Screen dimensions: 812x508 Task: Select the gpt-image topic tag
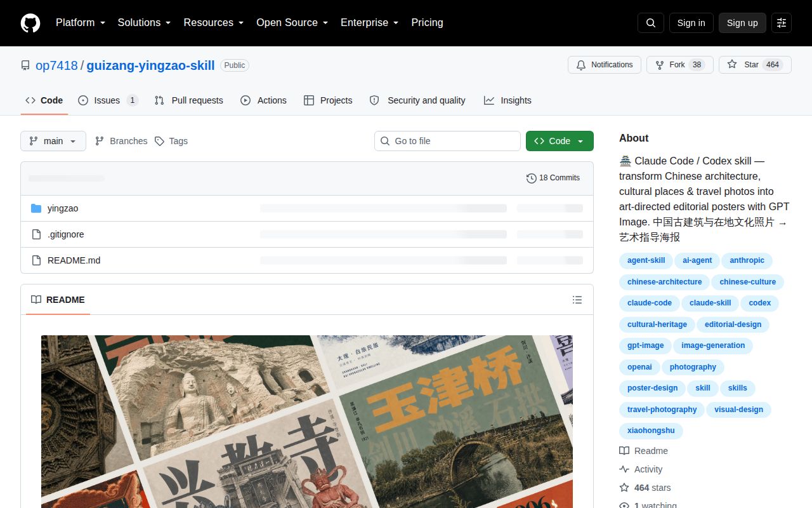pos(645,345)
